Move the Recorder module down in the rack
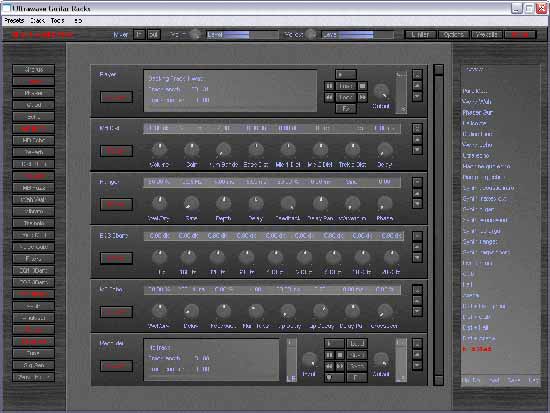The width and height of the screenshot is (550, 413). click(417, 365)
